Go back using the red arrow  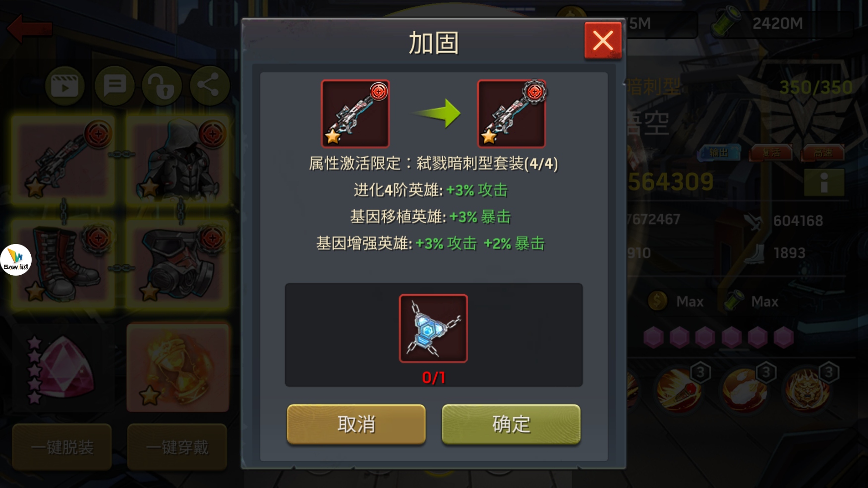tap(30, 28)
